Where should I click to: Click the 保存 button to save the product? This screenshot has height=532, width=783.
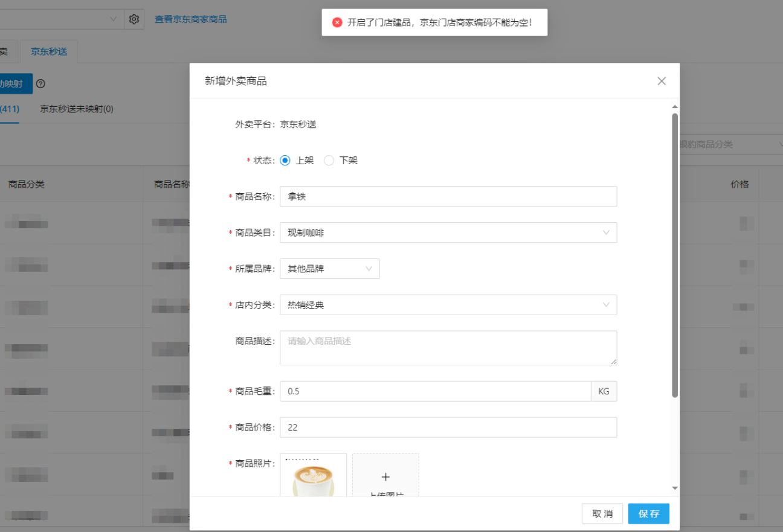tap(648, 513)
